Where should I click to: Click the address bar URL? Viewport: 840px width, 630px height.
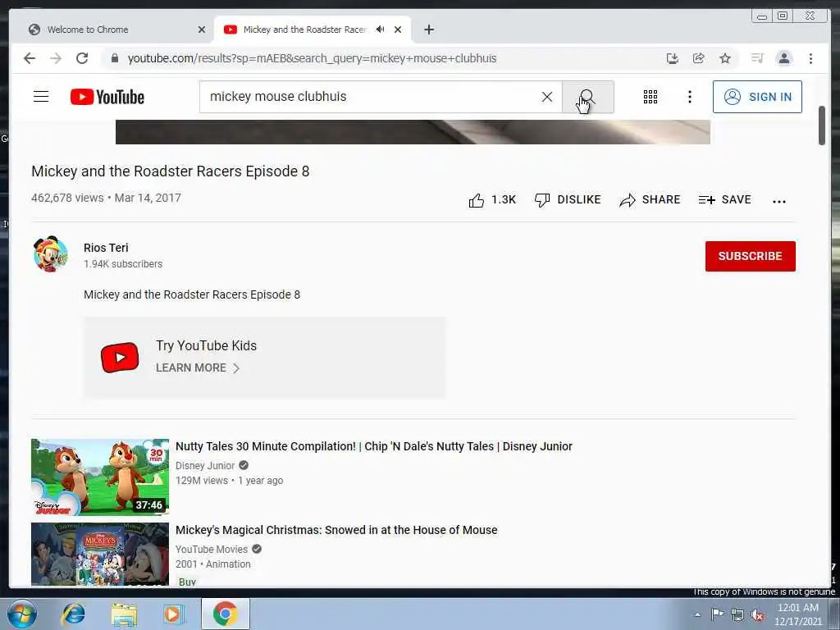tap(312, 58)
